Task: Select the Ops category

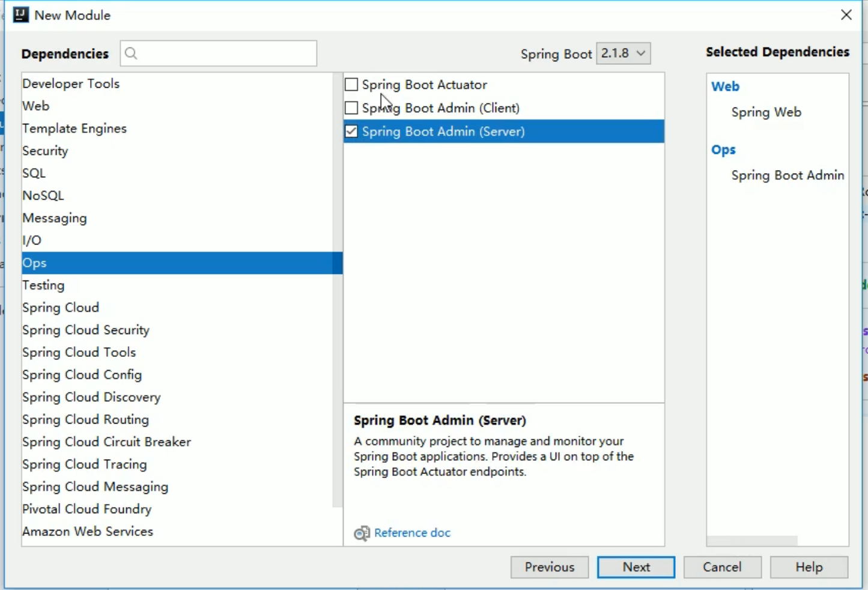Action: [182, 263]
